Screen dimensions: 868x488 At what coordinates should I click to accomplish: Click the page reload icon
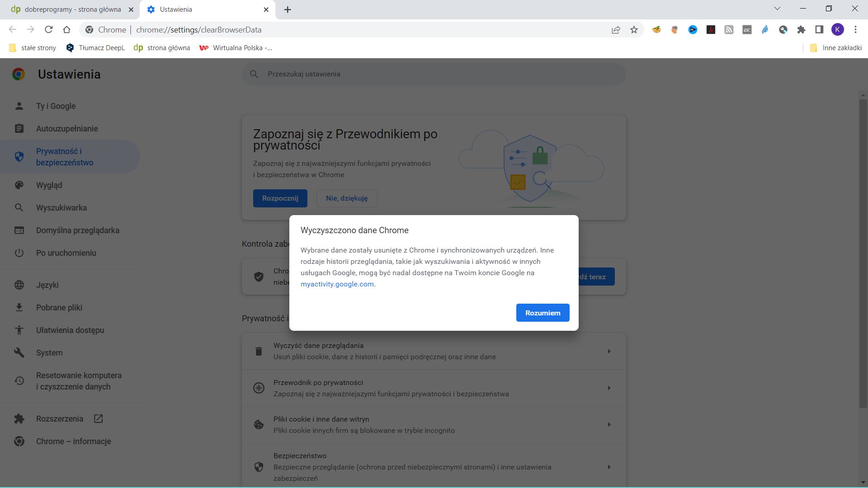click(49, 29)
